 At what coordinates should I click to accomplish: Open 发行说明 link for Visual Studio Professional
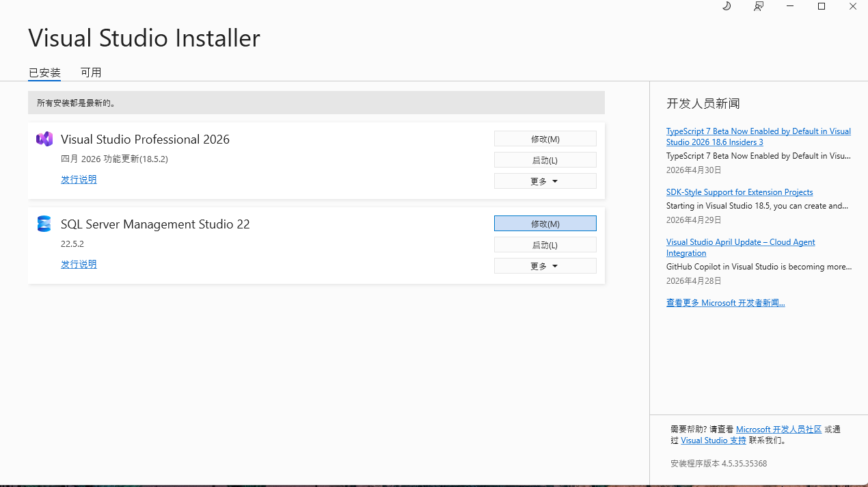79,179
